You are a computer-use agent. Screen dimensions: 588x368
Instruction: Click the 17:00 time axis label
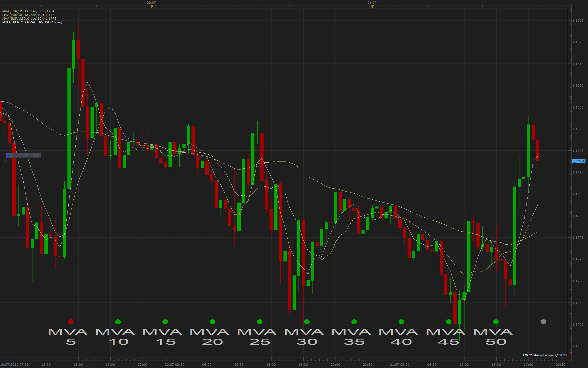[x=528, y=365]
